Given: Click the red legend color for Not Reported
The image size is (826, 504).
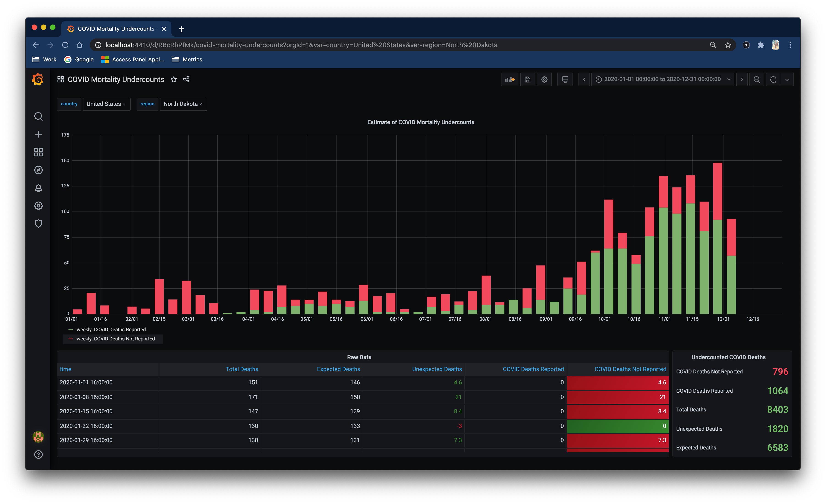Looking at the screenshot, I should pos(70,339).
